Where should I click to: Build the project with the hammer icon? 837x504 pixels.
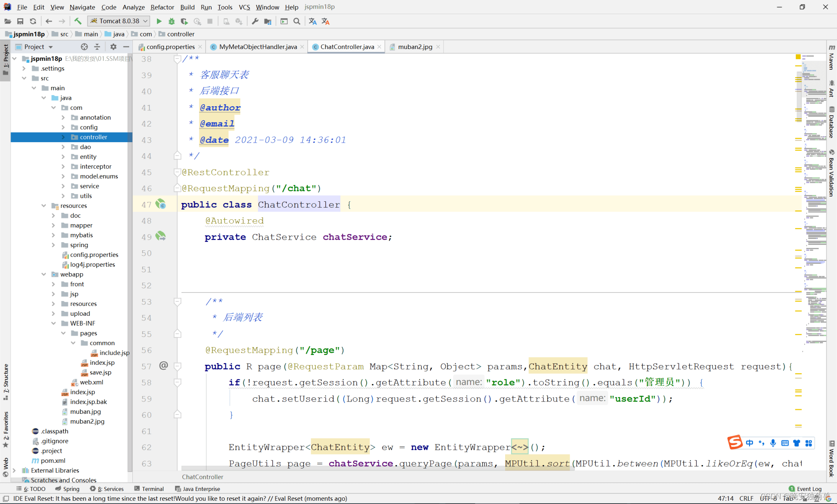pos(78,21)
